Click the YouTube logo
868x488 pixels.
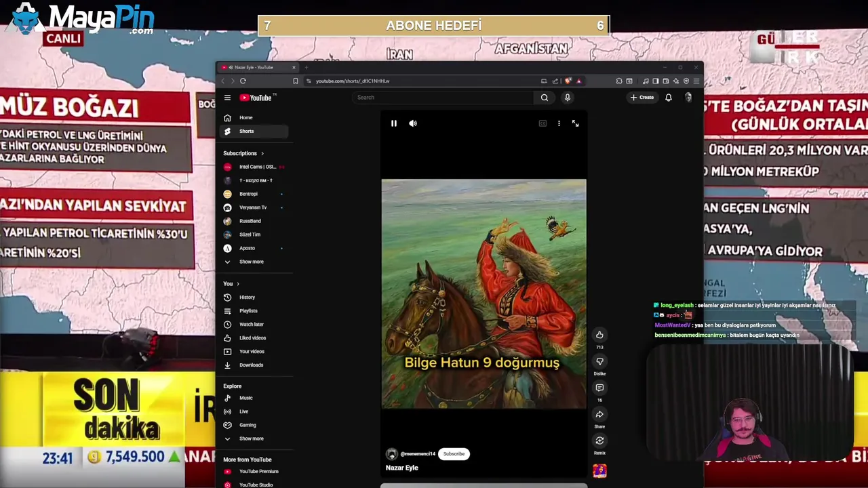(256, 98)
